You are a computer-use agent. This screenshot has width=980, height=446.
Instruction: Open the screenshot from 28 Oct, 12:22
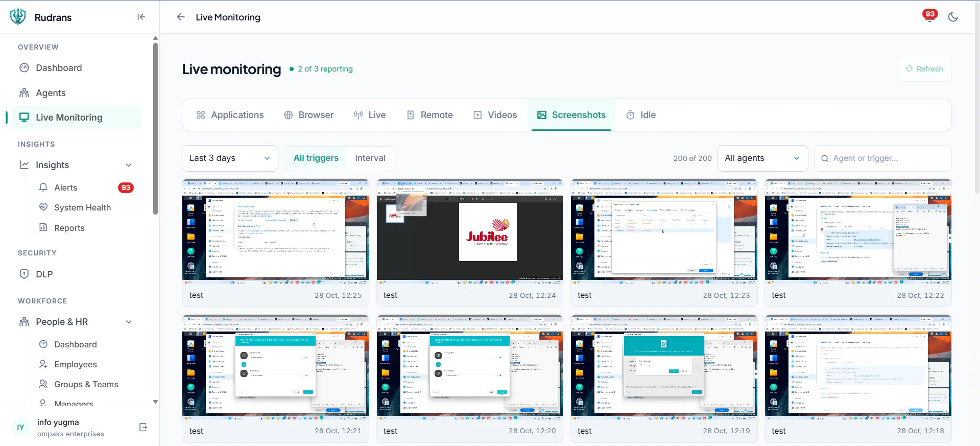point(858,243)
